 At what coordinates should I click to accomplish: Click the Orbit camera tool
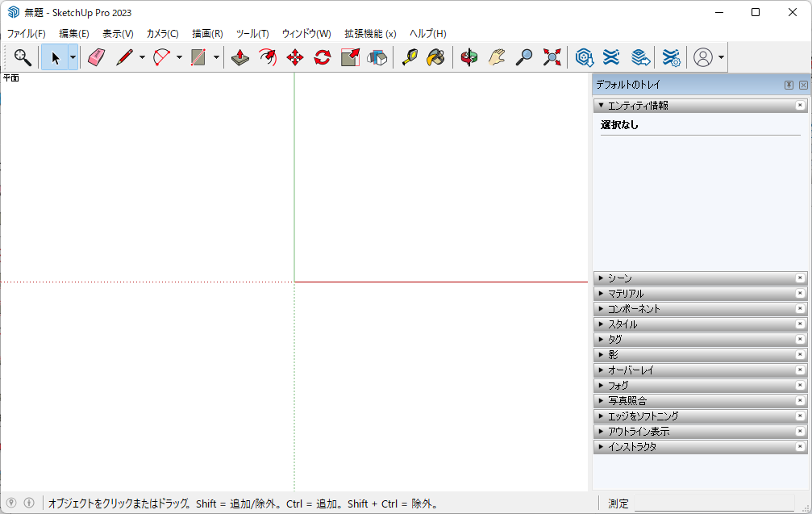click(x=469, y=57)
